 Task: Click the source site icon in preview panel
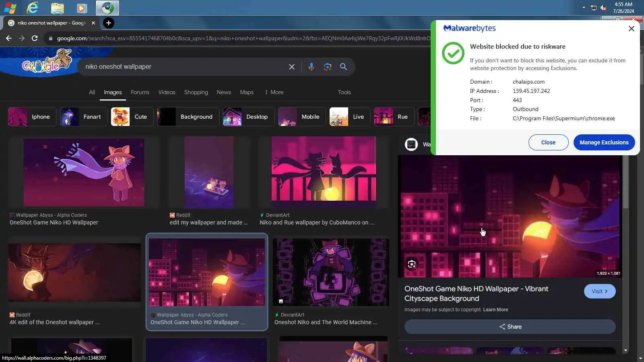pyautogui.click(x=411, y=144)
